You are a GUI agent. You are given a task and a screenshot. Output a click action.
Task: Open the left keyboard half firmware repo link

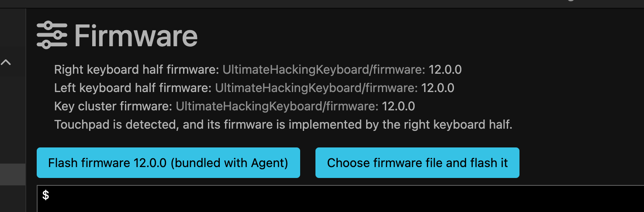[316, 88]
